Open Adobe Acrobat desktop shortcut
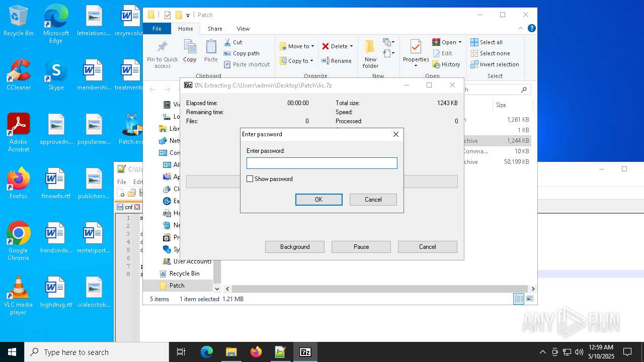 pos(19,133)
